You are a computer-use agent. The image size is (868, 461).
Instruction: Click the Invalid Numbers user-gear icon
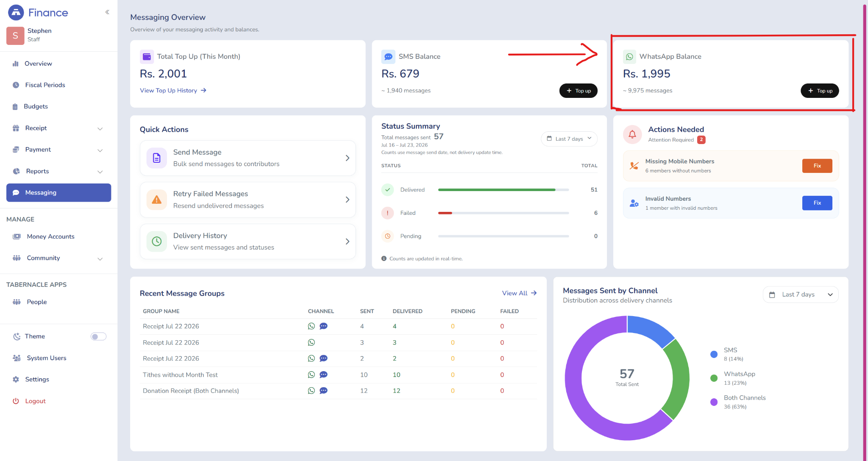click(x=634, y=203)
